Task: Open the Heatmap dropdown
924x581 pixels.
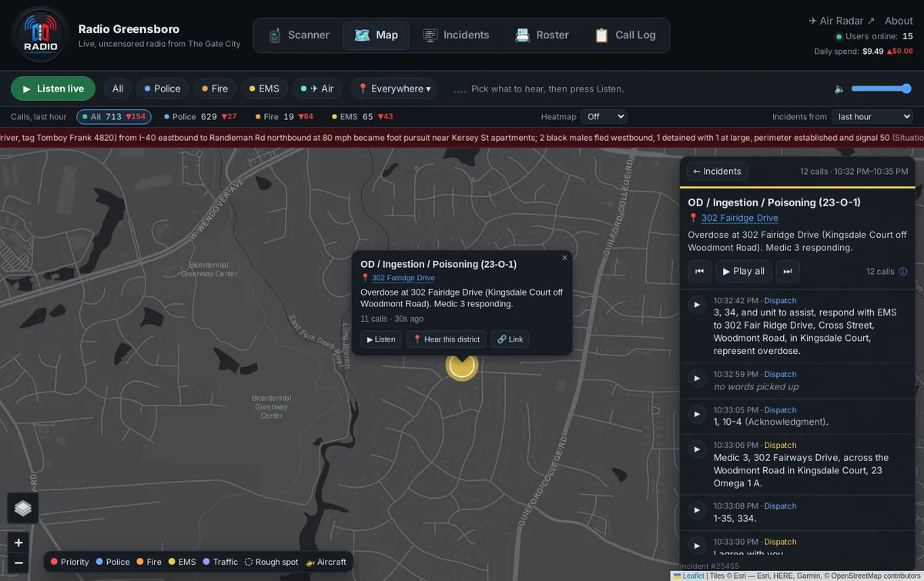Action: point(605,117)
